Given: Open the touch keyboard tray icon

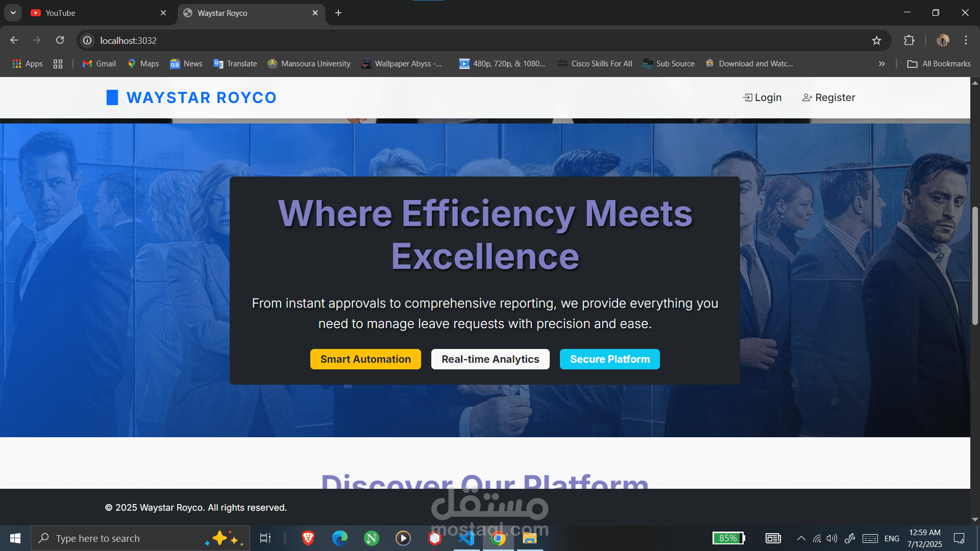Looking at the screenshot, I should point(870,538).
